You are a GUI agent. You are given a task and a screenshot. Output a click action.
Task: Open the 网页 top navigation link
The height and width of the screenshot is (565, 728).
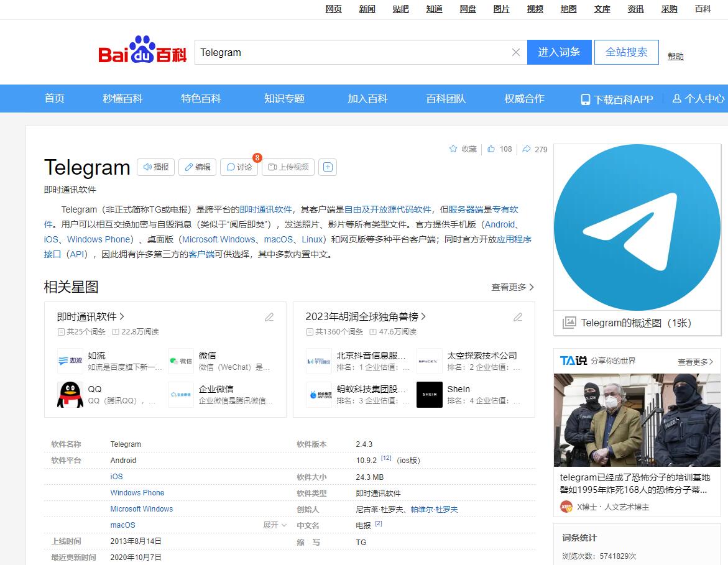[333, 9]
